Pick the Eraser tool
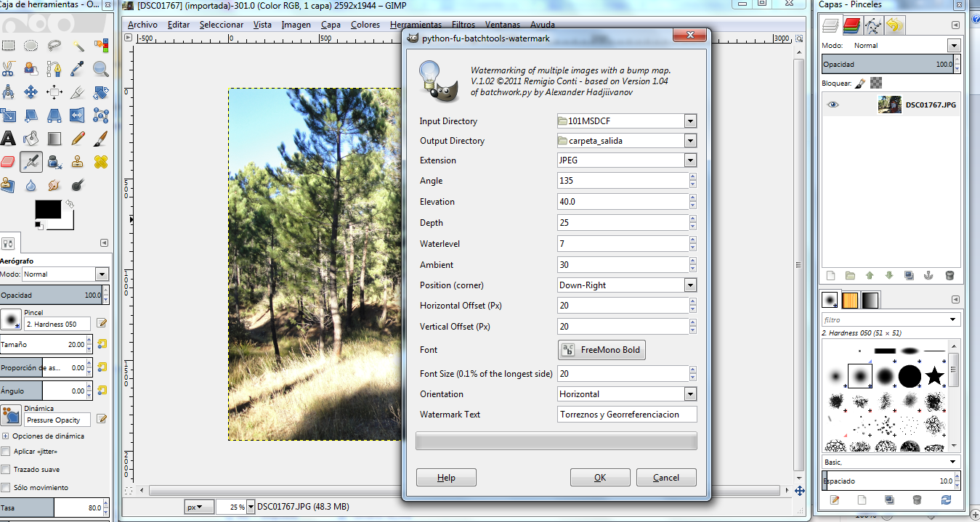980x522 pixels. coord(8,161)
